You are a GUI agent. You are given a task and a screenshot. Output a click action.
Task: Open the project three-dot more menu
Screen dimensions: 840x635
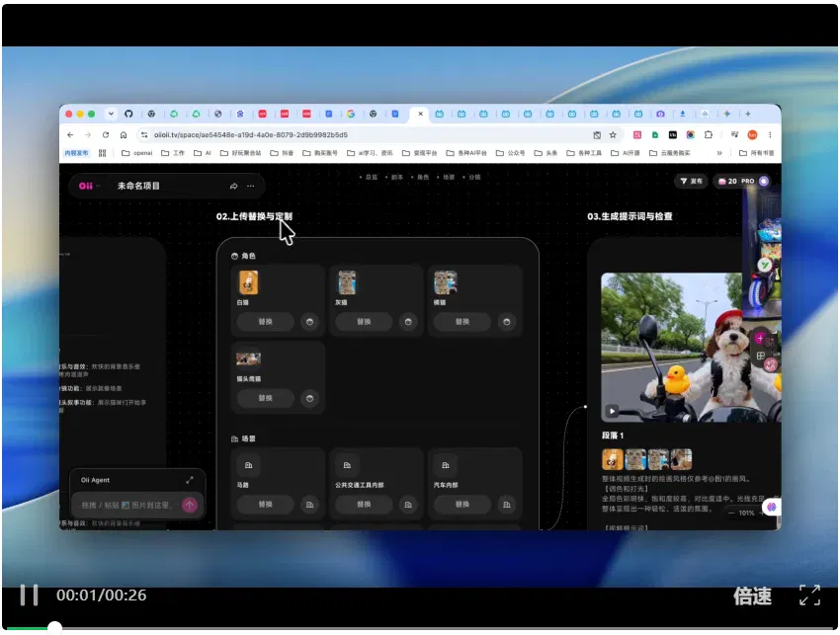pos(251,186)
